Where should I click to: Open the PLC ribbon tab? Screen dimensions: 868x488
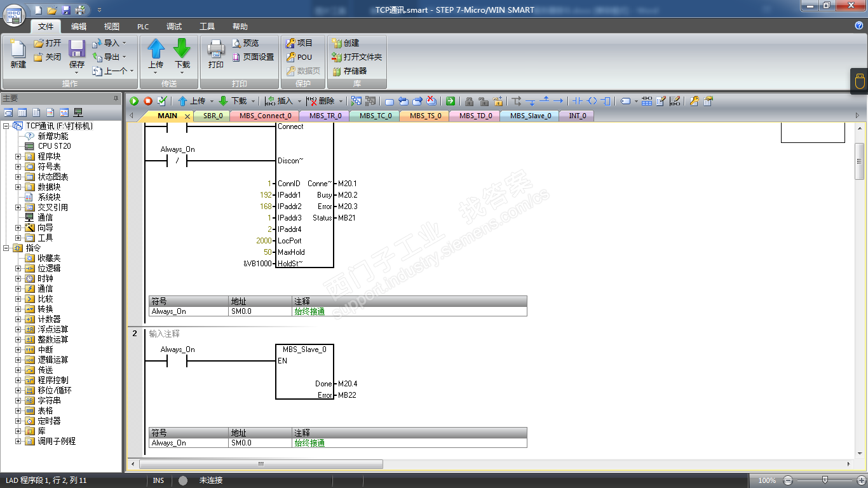click(x=143, y=27)
